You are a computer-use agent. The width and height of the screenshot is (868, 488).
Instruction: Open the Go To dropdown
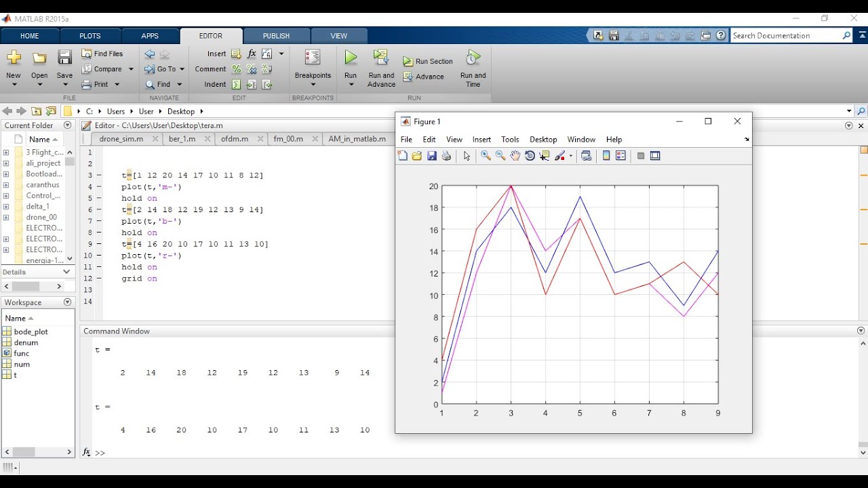pos(182,69)
